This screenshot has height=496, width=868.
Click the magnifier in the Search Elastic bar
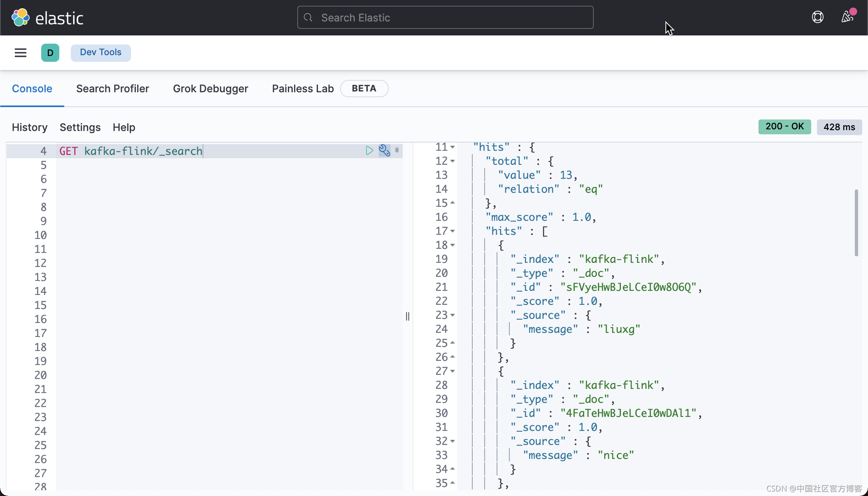point(308,17)
